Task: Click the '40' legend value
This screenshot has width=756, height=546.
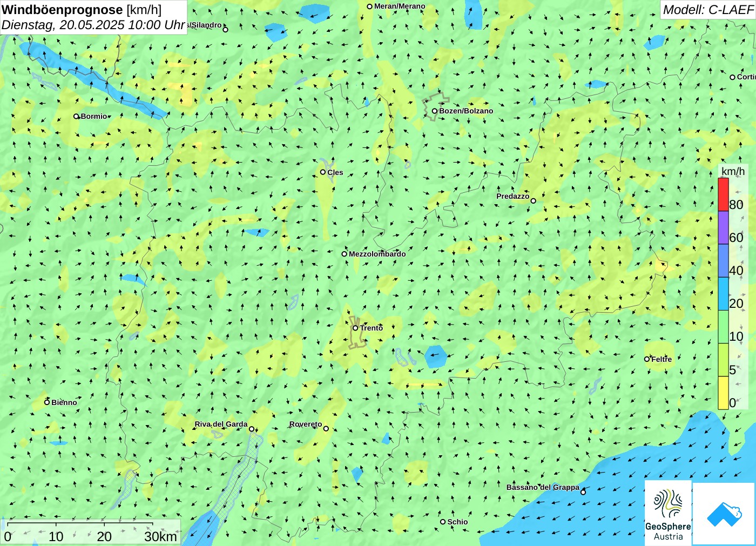Action: click(736, 271)
